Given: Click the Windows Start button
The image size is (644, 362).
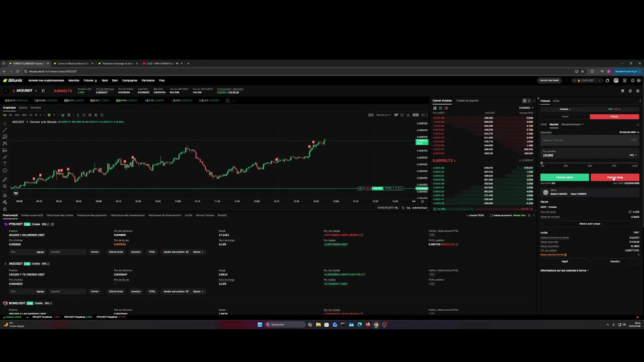Looking at the screenshot, I should [260, 324].
